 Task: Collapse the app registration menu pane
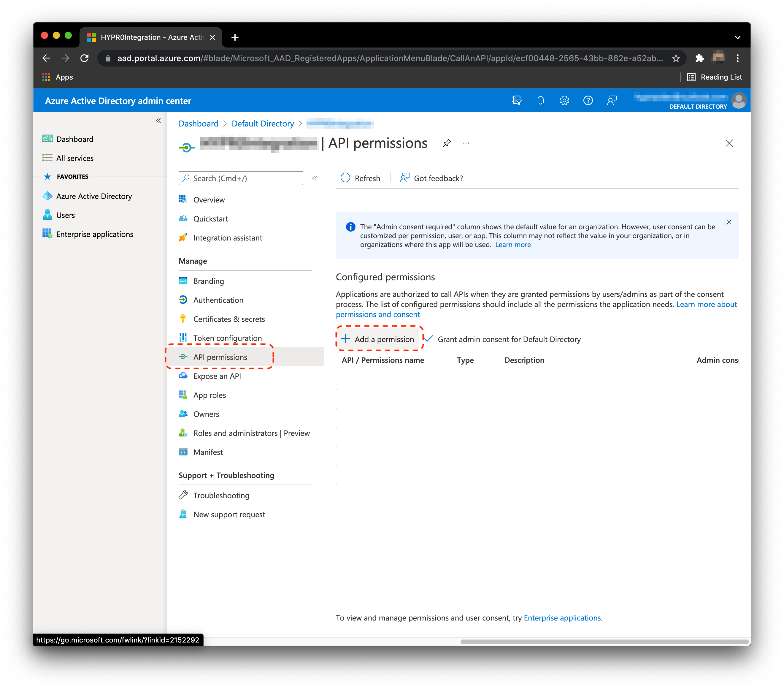(315, 178)
